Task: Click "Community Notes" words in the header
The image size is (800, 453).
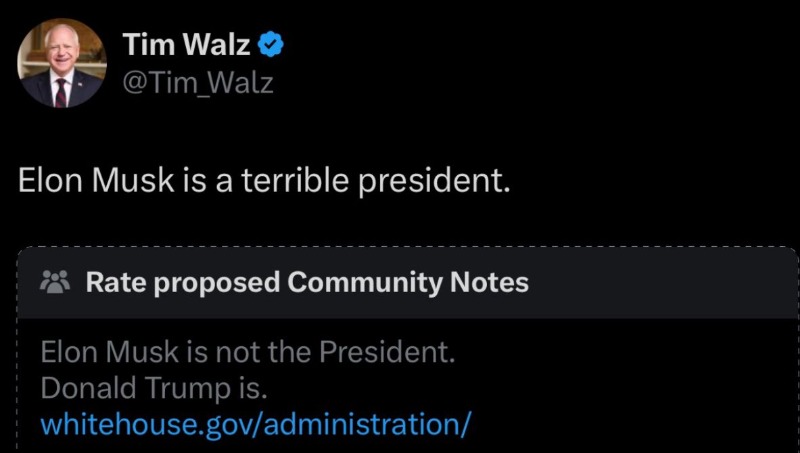Action: tap(408, 283)
